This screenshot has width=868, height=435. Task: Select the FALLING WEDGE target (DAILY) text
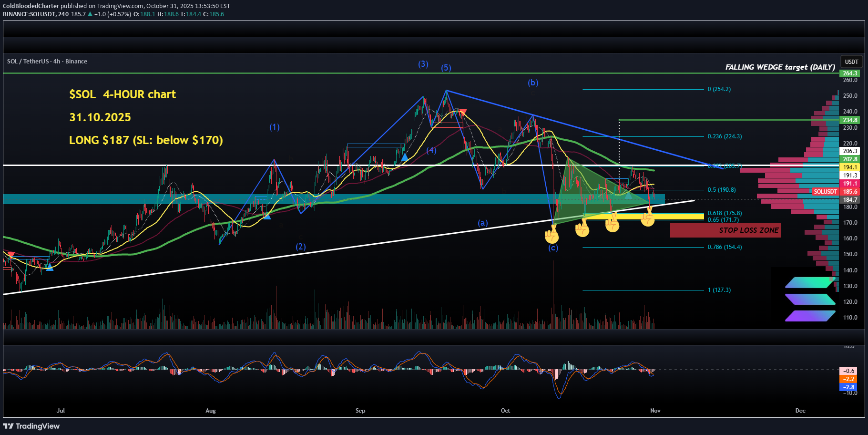click(780, 67)
